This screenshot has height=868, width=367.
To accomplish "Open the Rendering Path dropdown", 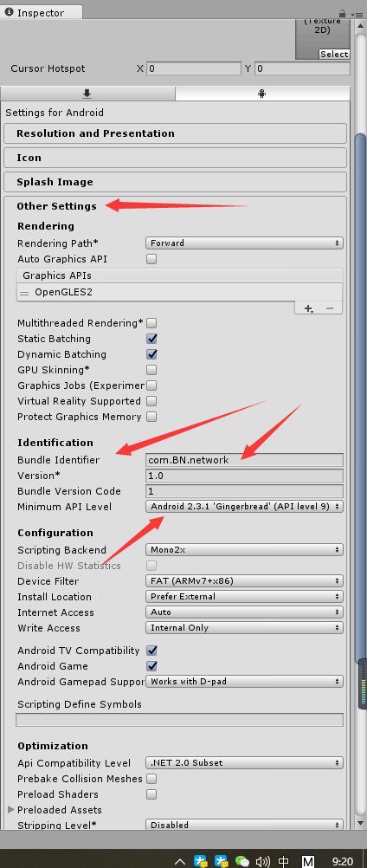I will 244,243.
